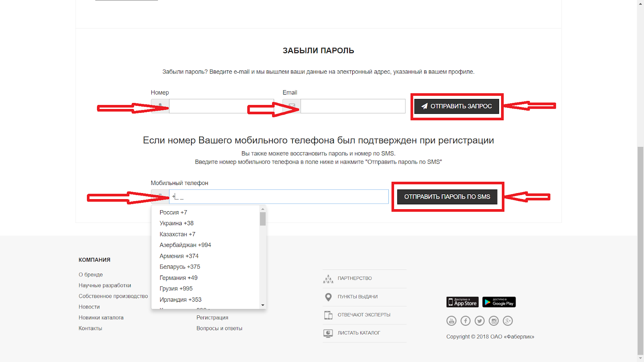This screenshot has height=362, width=644.
Task: Open the Instagram social link
Action: tap(493, 321)
